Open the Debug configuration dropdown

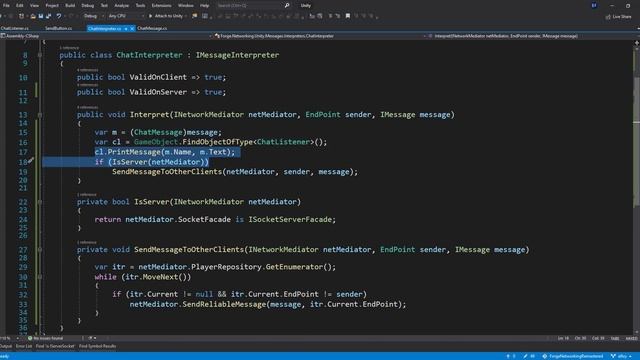(93, 16)
